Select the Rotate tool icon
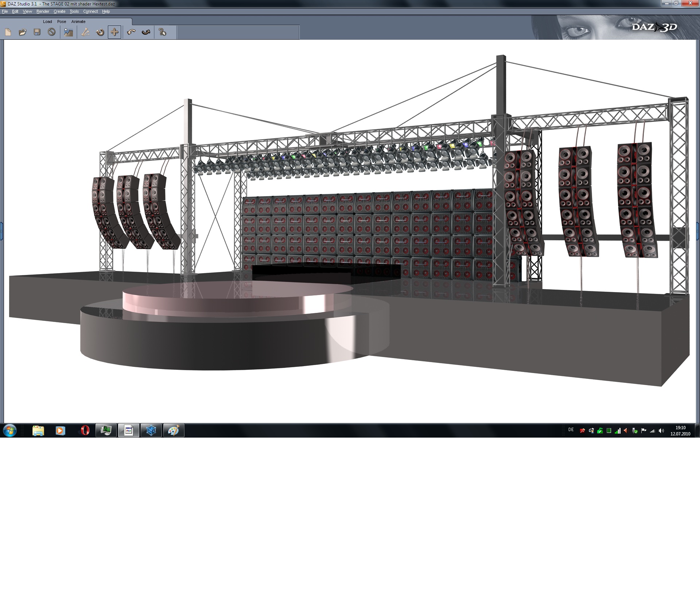This screenshot has height=609, width=700. tap(100, 32)
